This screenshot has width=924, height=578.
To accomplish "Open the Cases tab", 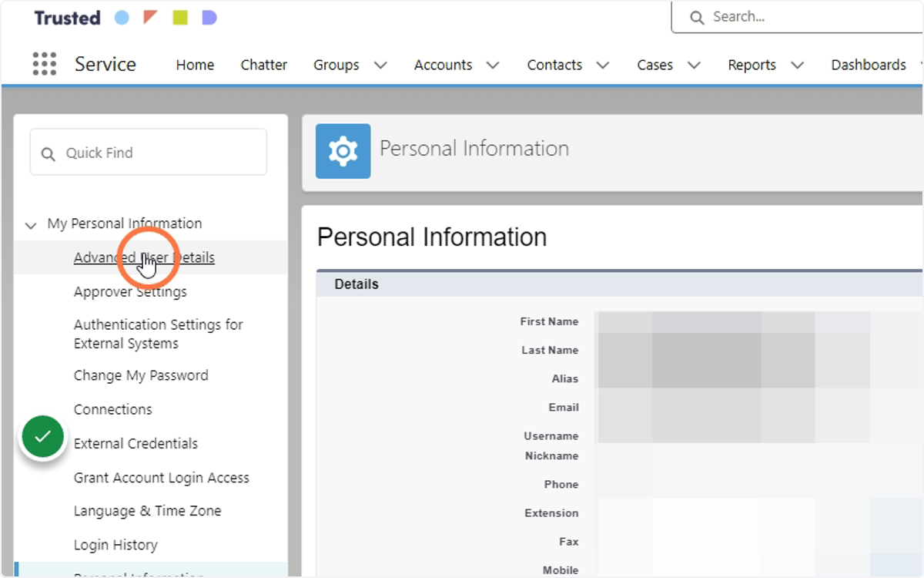I will pyautogui.click(x=654, y=65).
